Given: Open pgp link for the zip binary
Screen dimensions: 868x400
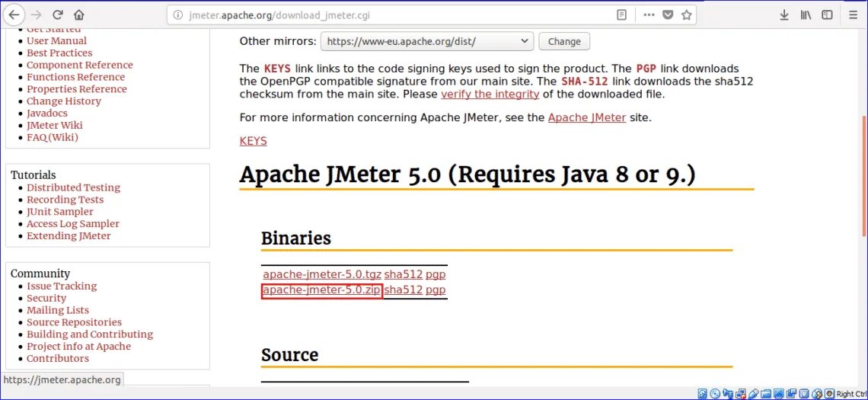Looking at the screenshot, I should tap(436, 290).
